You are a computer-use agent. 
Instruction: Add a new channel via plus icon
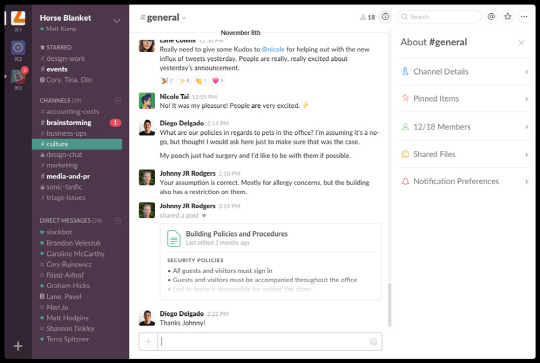117,101
